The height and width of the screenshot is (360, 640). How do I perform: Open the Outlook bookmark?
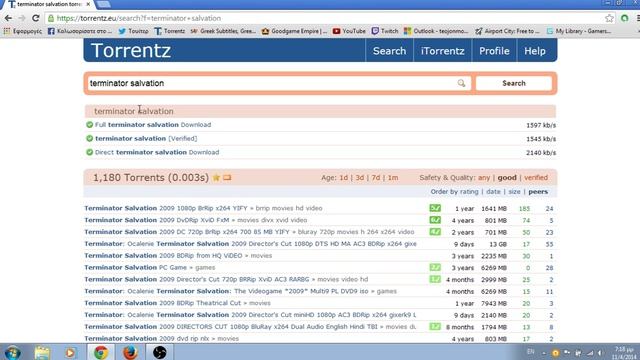pos(436,31)
